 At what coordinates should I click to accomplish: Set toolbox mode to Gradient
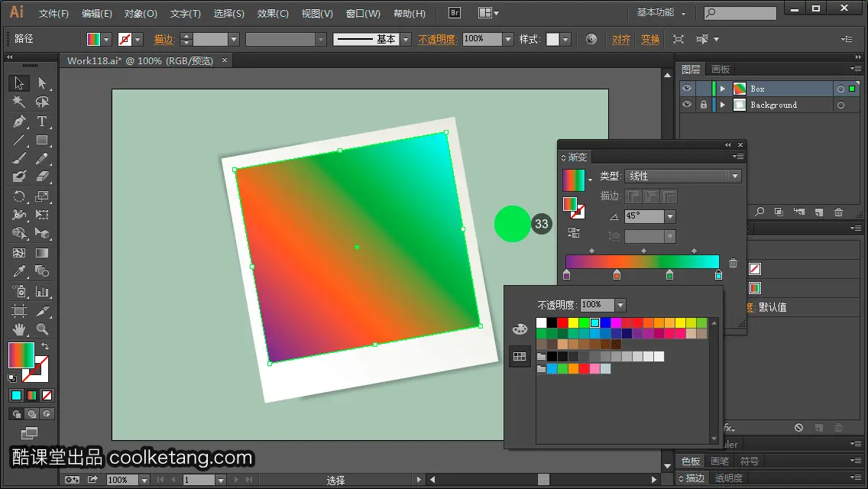[31, 396]
